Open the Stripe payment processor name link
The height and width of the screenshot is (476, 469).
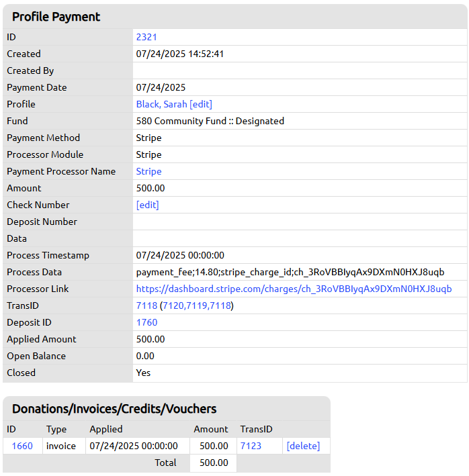point(148,171)
